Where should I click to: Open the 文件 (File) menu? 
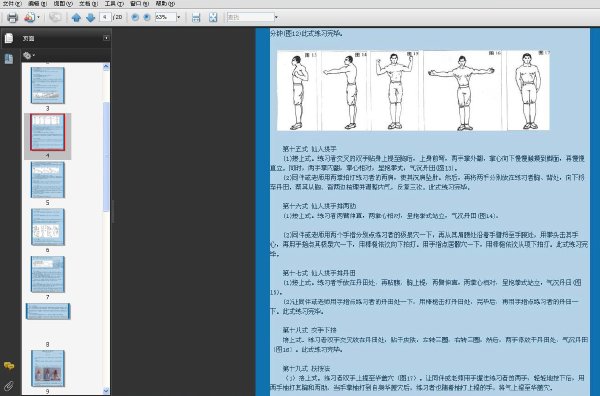tap(11, 4)
